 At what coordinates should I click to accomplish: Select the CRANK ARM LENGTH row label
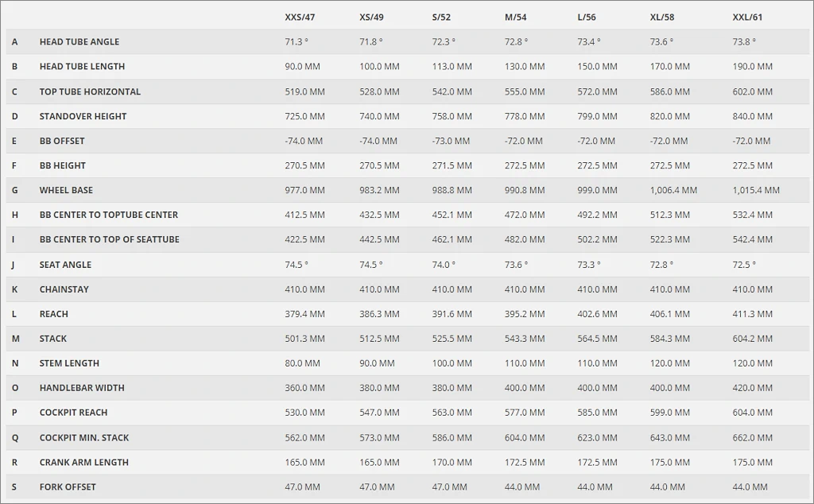click(83, 463)
